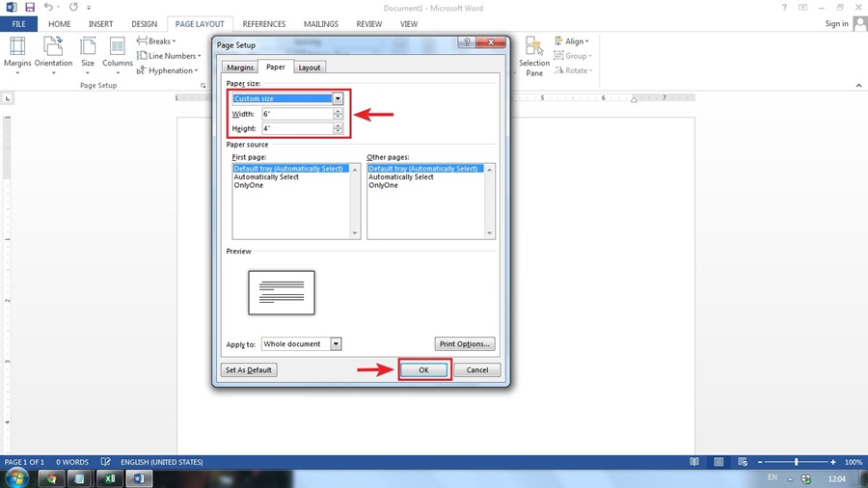Open the Align dropdown
The image size is (868, 488).
coord(572,41)
